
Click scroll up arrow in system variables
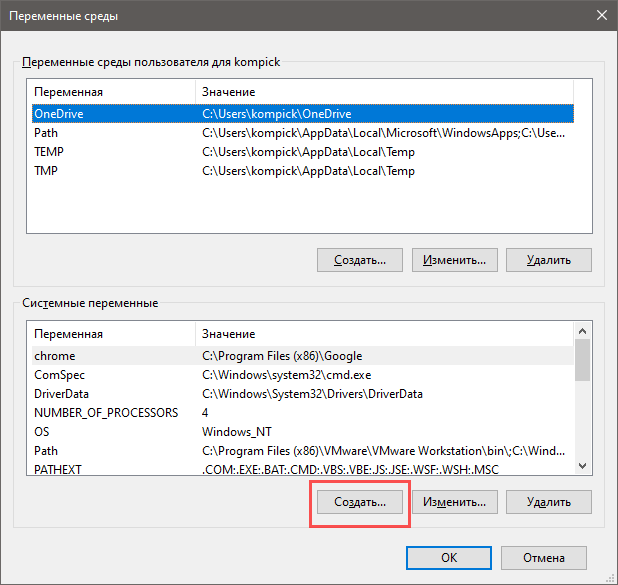pos(583,331)
